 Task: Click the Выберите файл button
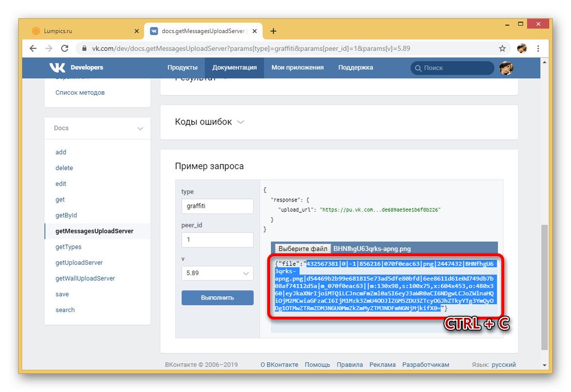coord(303,249)
